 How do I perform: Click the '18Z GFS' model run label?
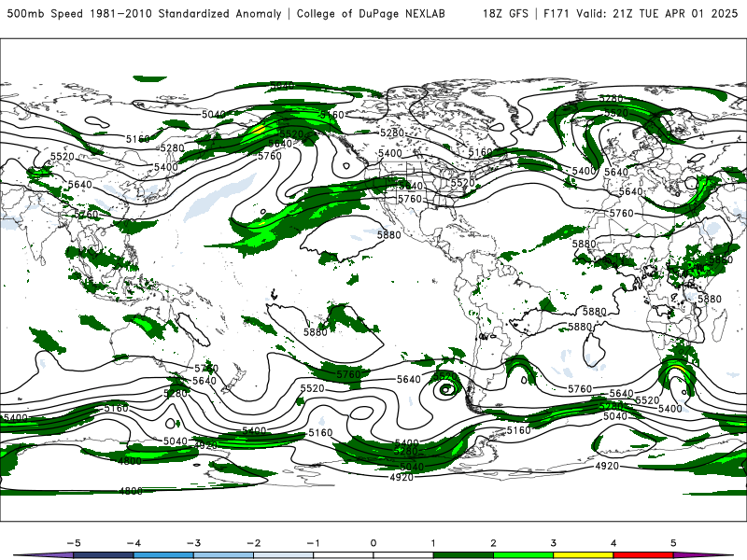(505, 13)
